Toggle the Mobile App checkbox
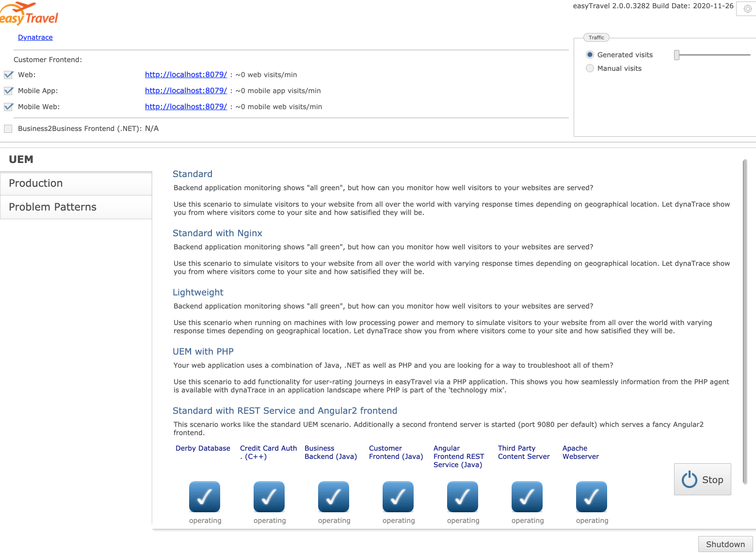The image size is (756, 553). pyautogui.click(x=8, y=91)
